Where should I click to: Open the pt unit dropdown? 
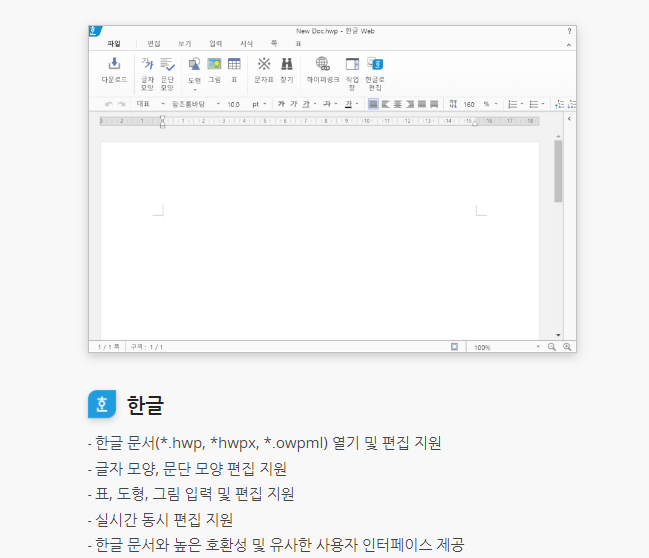(264, 104)
